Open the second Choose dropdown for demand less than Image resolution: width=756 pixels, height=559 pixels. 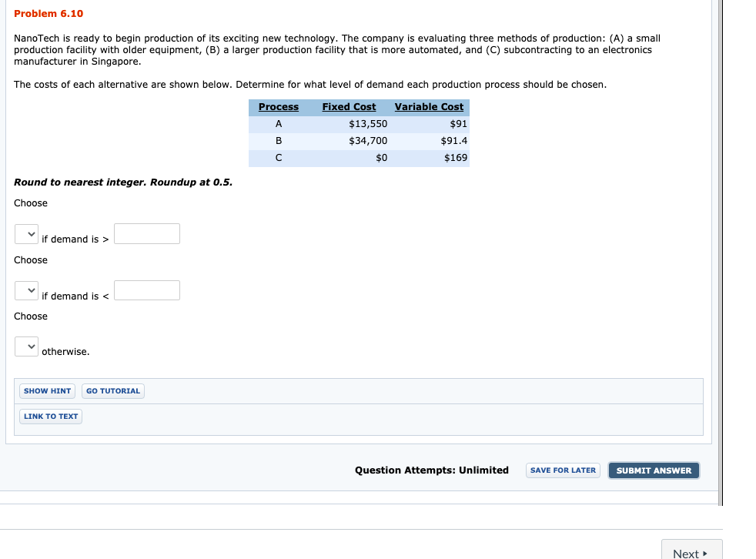click(25, 290)
